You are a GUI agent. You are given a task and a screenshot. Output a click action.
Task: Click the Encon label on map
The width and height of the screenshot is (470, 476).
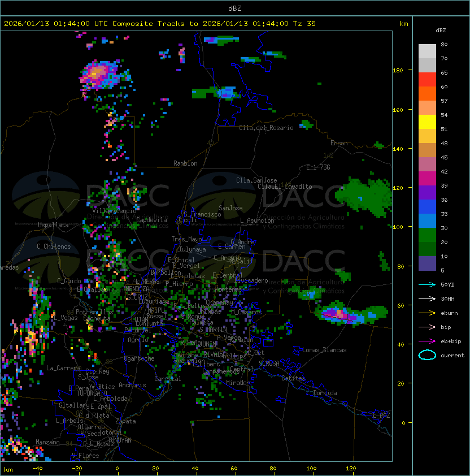[x=339, y=143]
